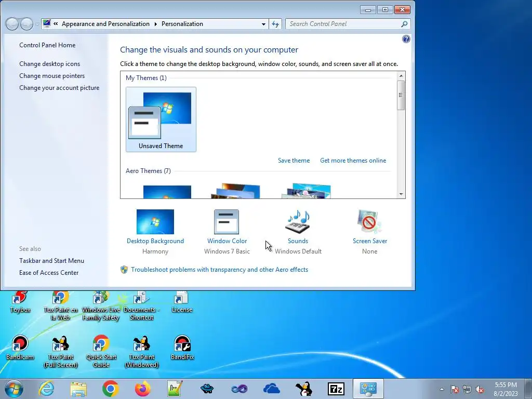The image size is (532, 399).
Task: Go to Control Panel Home
Action: 47,45
